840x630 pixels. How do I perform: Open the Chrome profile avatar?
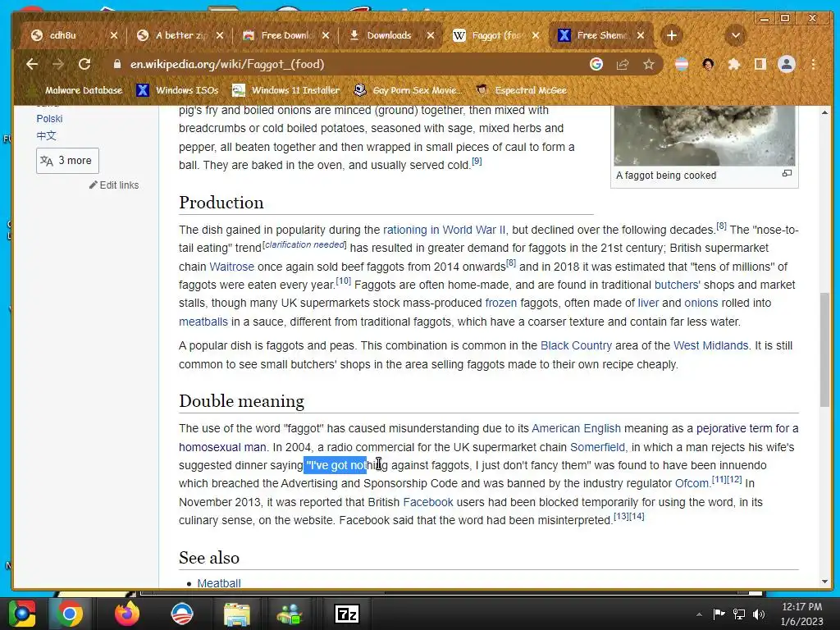pos(787,64)
